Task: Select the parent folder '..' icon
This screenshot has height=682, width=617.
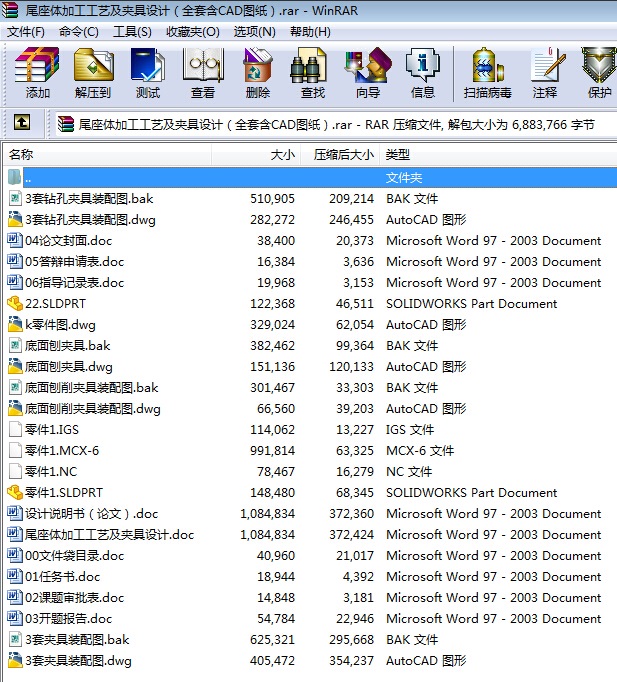Action: pyautogui.click(x=14, y=177)
